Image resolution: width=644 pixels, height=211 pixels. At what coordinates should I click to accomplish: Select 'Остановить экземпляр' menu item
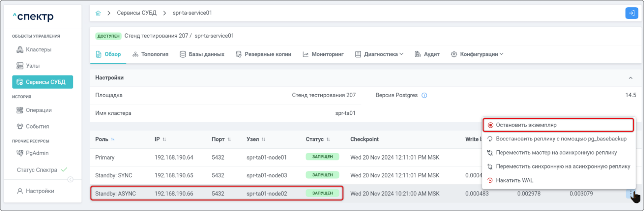click(526, 125)
